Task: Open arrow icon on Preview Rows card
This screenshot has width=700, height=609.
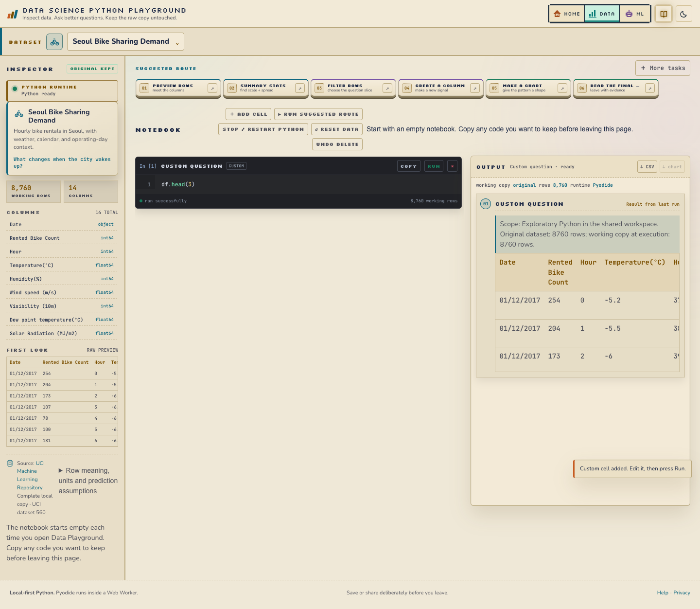Action: 212,88
